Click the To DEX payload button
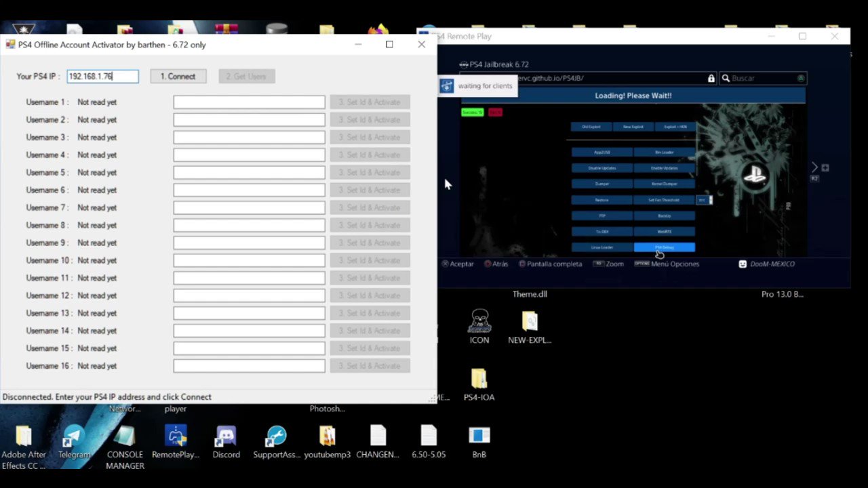 click(601, 232)
